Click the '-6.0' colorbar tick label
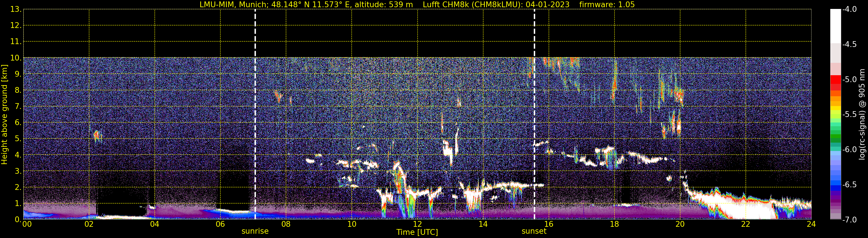 pos(850,150)
